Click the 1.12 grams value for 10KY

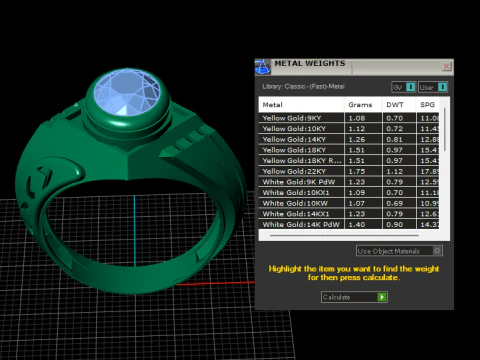357,129
